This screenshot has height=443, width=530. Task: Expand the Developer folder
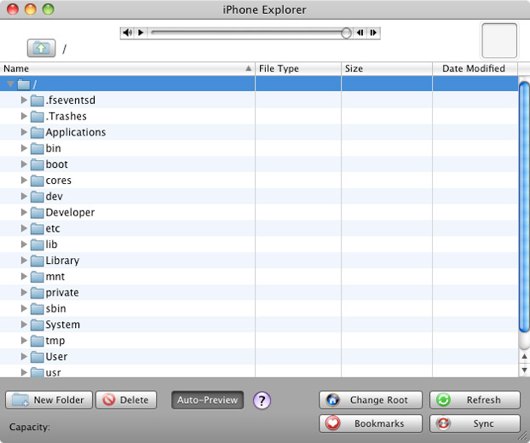pyautogui.click(x=24, y=212)
